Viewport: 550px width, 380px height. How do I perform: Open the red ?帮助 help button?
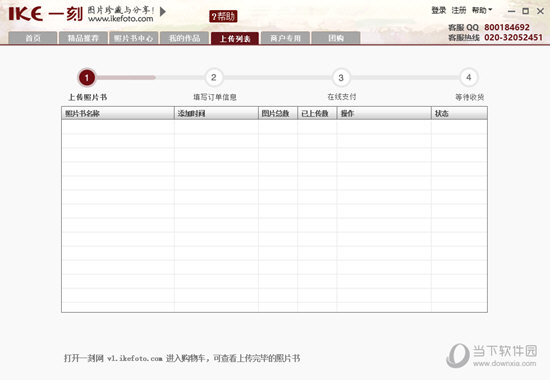click(x=223, y=16)
